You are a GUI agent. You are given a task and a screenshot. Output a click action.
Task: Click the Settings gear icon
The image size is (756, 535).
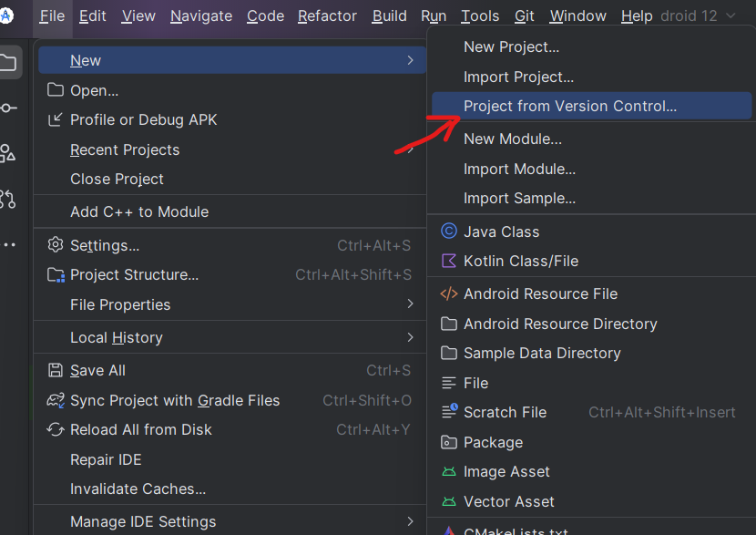[56, 245]
